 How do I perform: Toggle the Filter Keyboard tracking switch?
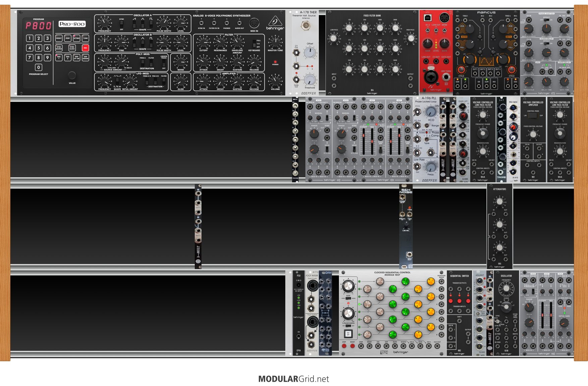(254, 43)
